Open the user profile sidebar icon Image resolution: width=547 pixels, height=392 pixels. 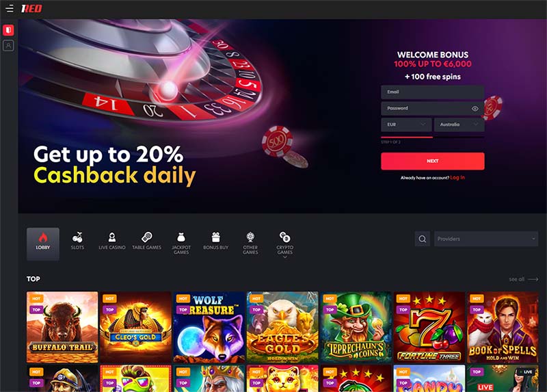[x=8, y=45]
